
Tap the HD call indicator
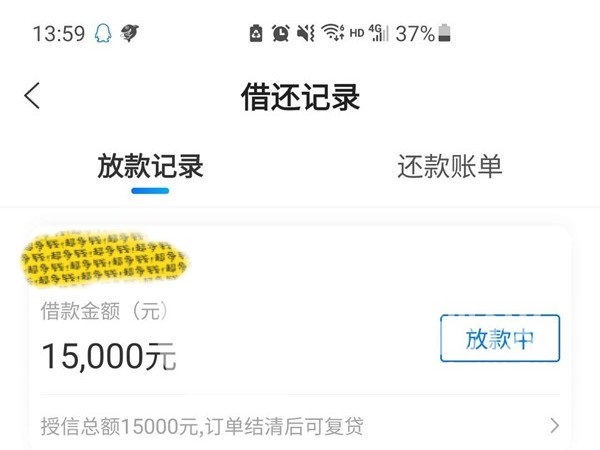[357, 34]
